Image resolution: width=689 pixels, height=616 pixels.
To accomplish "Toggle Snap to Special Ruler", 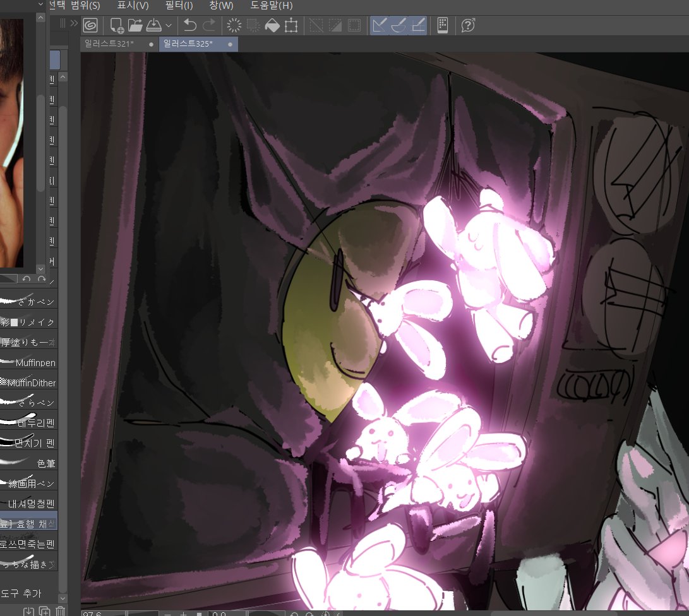I will 398,25.
